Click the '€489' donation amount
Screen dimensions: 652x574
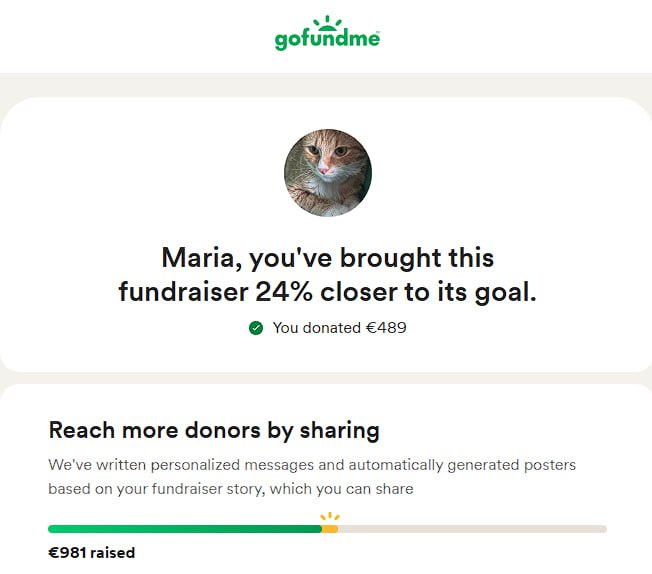coord(386,328)
